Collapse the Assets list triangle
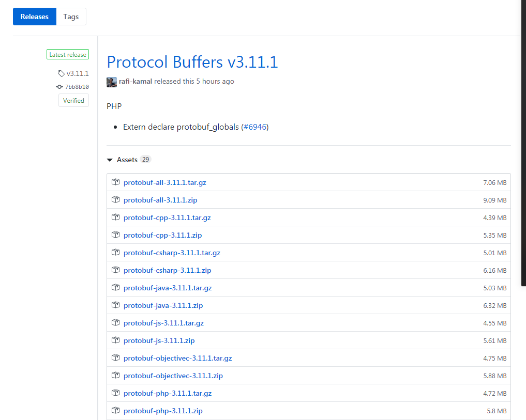The width and height of the screenshot is (526, 420). point(110,160)
